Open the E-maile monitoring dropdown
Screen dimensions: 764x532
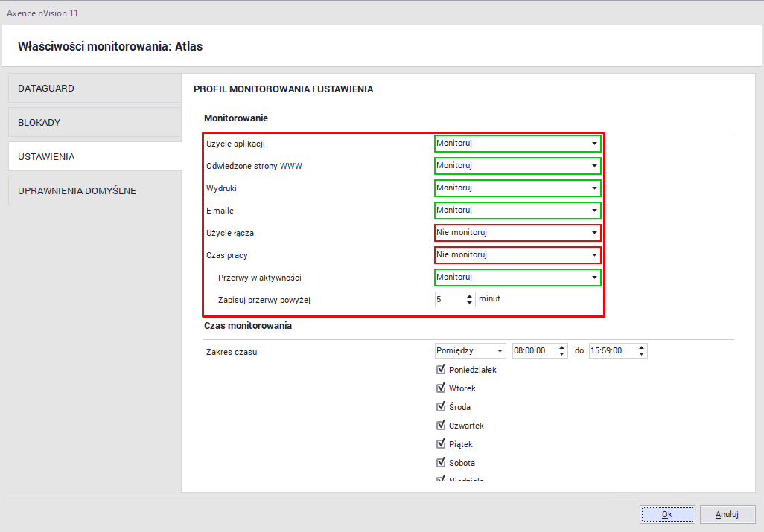click(594, 210)
